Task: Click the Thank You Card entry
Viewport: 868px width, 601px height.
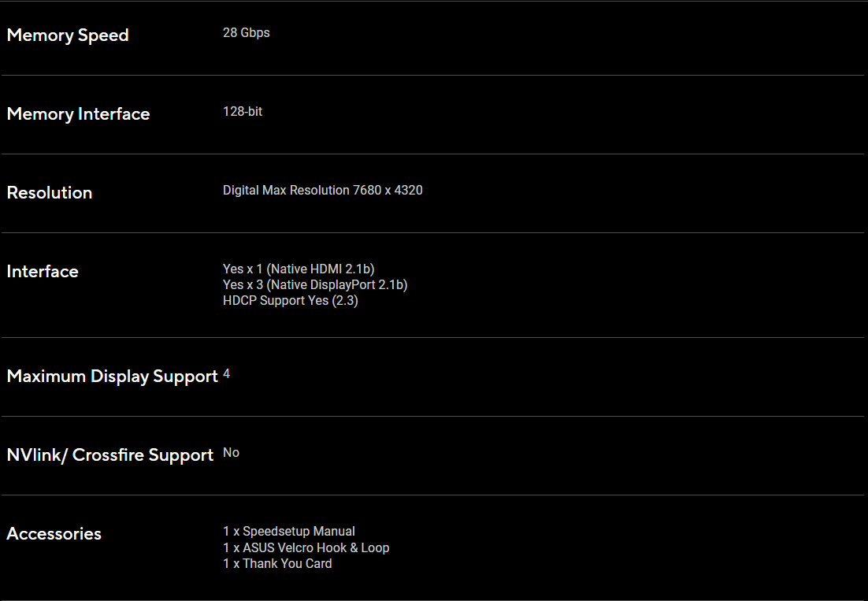Action: click(x=277, y=563)
